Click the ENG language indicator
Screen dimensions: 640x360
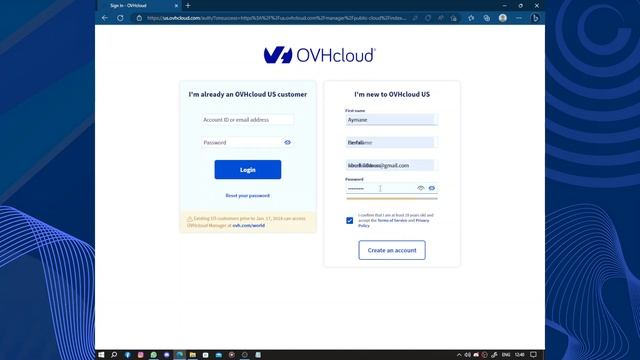click(x=506, y=355)
